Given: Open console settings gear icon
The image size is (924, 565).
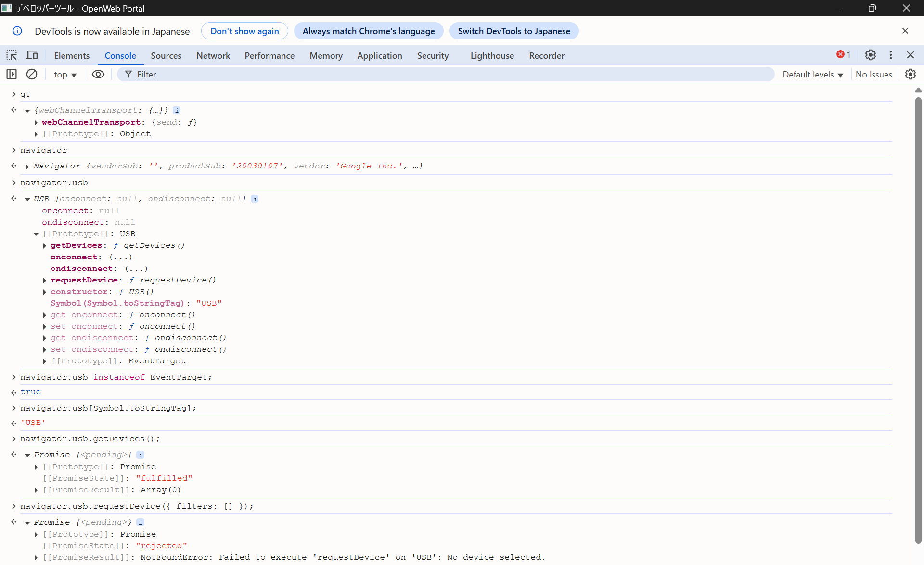Looking at the screenshot, I should click(911, 74).
